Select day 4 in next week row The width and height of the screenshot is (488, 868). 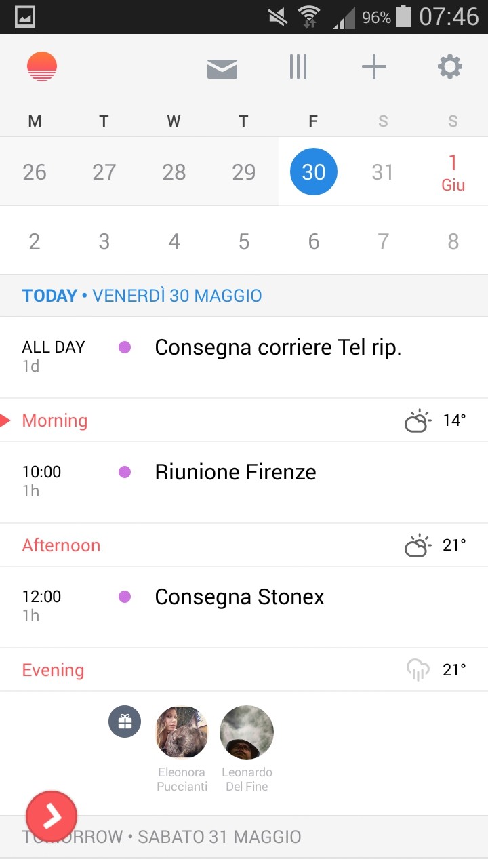174,241
